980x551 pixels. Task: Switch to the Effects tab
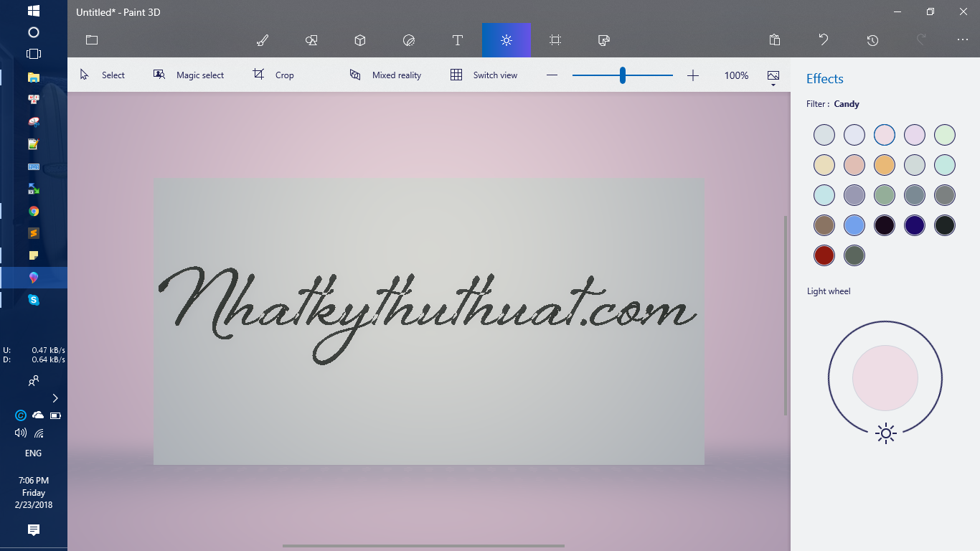tap(507, 40)
